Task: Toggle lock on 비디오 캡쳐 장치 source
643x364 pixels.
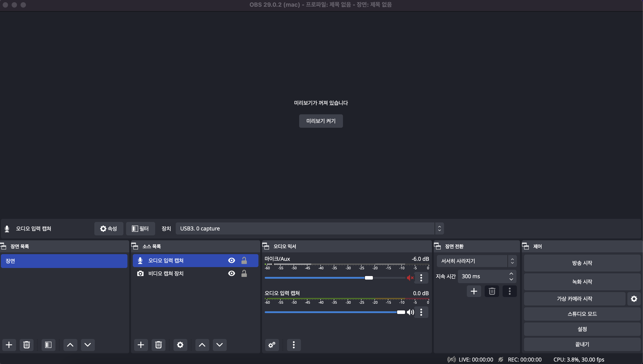Action: pyautogui.click(x=244, y=274)
